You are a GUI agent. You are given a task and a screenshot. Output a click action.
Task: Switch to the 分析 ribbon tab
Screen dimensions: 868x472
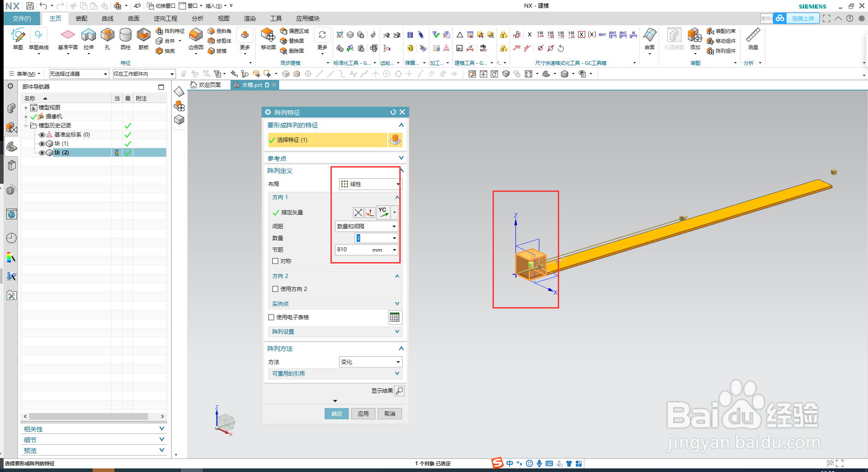click(198, 18)
